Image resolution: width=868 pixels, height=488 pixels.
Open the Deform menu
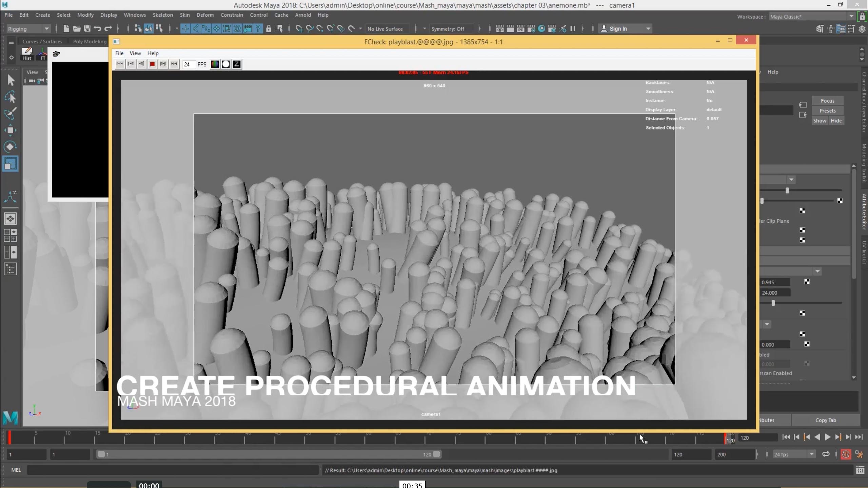click(x=205, y=15)
